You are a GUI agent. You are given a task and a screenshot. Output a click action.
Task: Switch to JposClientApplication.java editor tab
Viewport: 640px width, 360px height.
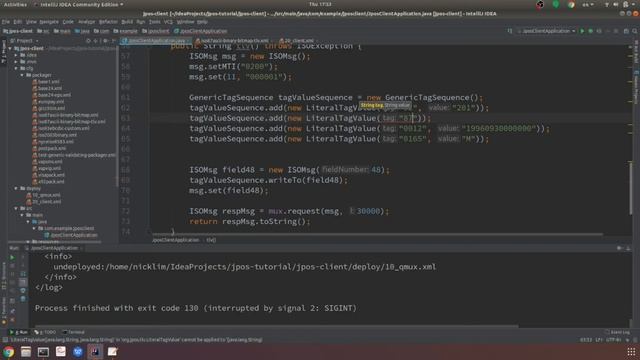pyautogui.click(x=156, y=41)
